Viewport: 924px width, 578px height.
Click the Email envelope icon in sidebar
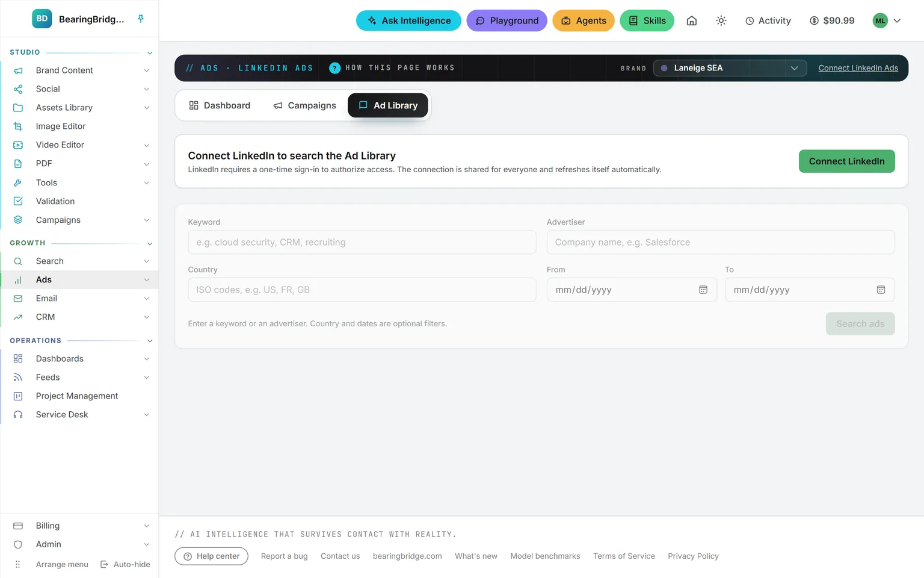[18, 299]
